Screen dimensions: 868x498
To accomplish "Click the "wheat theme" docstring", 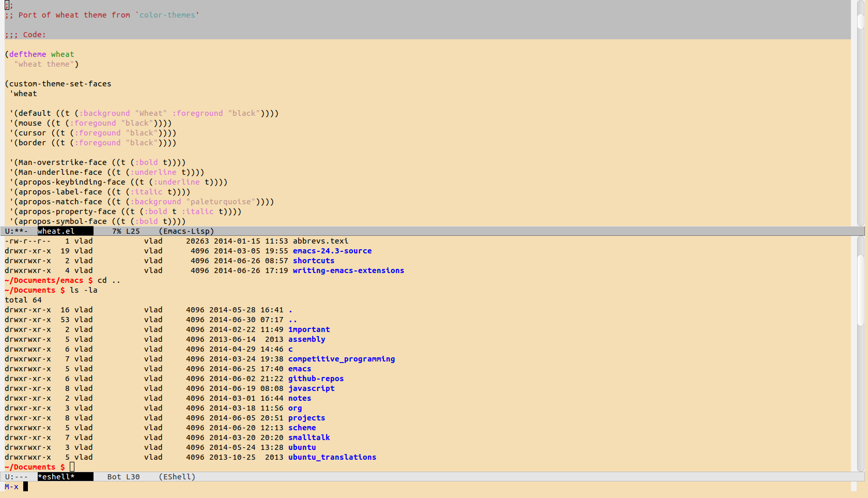I will point(44,64).
